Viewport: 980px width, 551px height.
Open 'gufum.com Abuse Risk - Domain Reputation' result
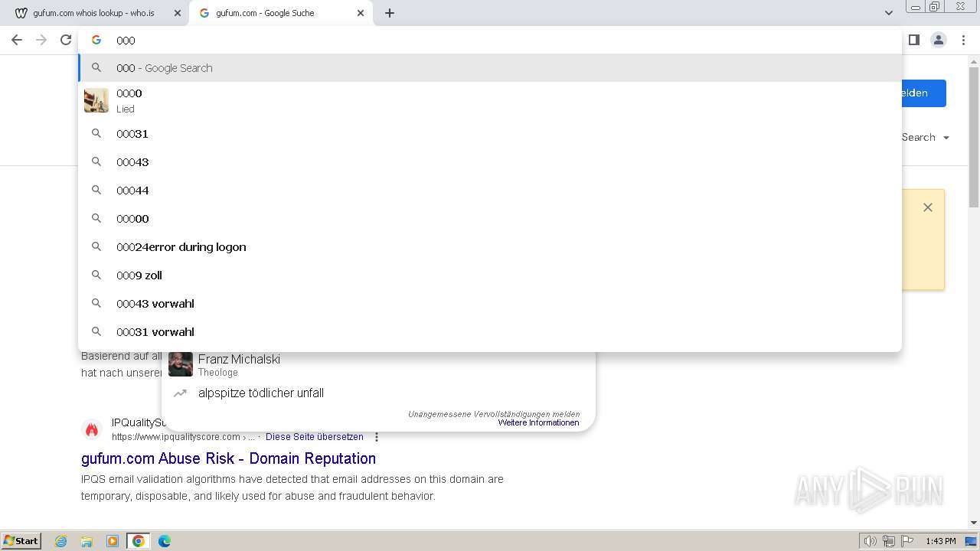tap(228, 458)
